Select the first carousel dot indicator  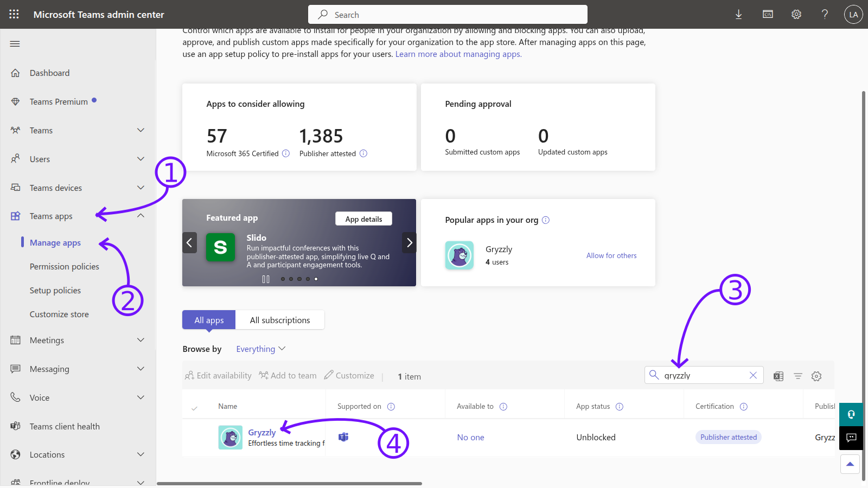(x=283, y=279)
